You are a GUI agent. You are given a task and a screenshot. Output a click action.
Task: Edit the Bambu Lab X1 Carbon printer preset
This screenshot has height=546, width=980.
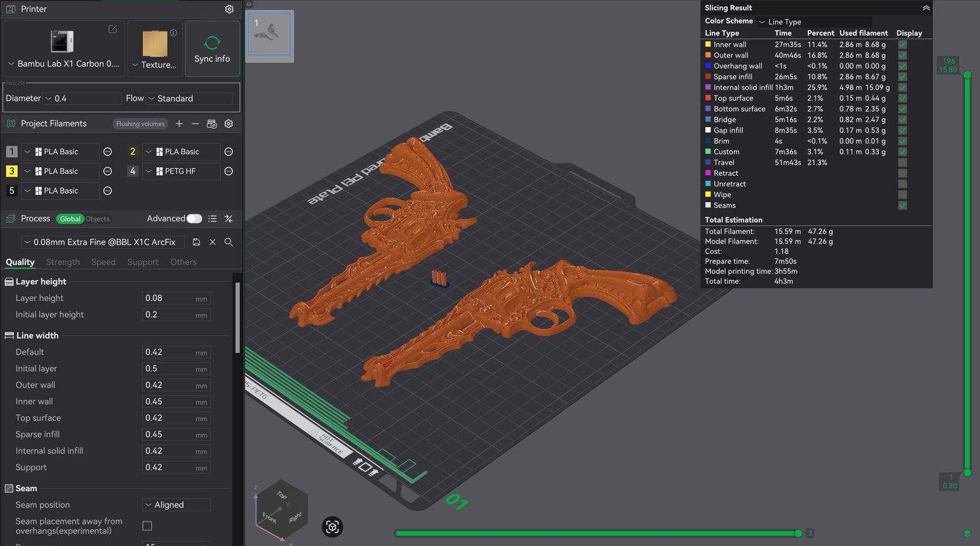[112, 30]
